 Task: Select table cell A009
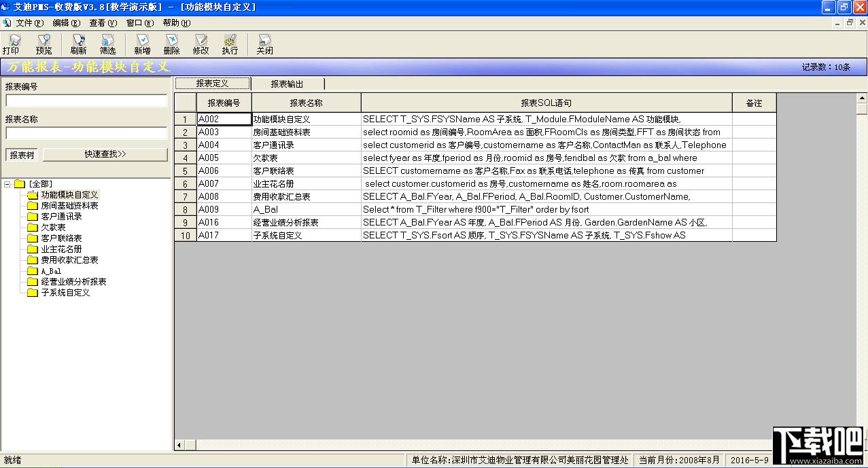coord(224,209)
